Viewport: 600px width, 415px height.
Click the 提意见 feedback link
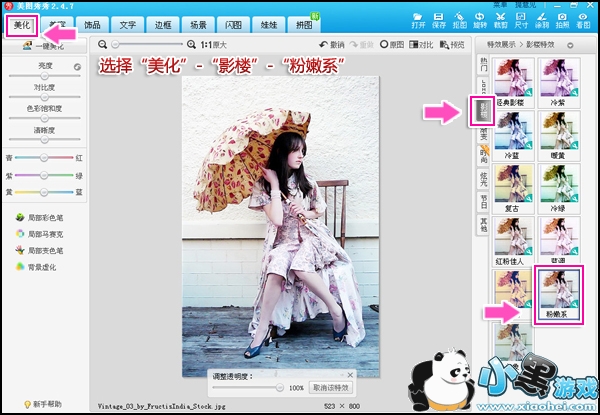(525, 5)
